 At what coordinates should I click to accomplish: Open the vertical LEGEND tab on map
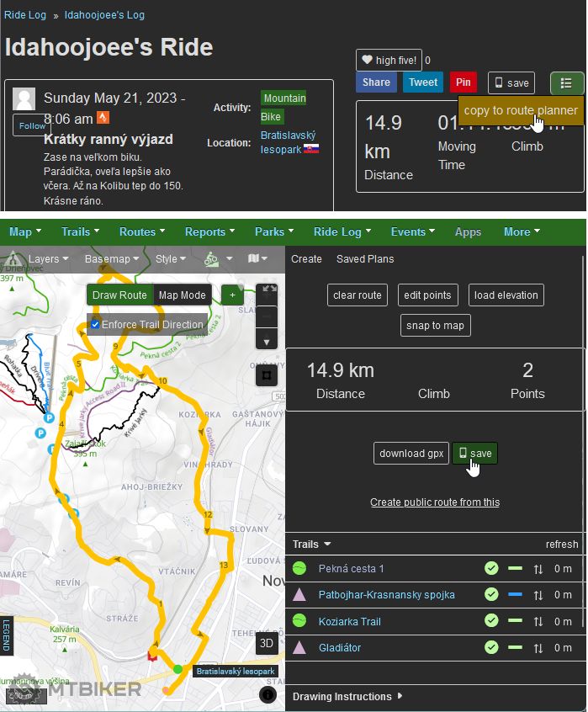pyautogui.click(x=6, y=635)
